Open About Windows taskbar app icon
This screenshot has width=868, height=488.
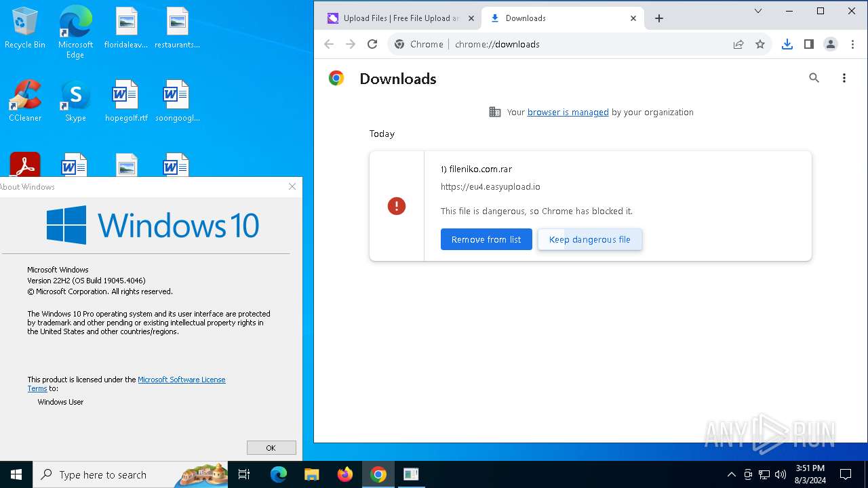(x=411, y=474)
